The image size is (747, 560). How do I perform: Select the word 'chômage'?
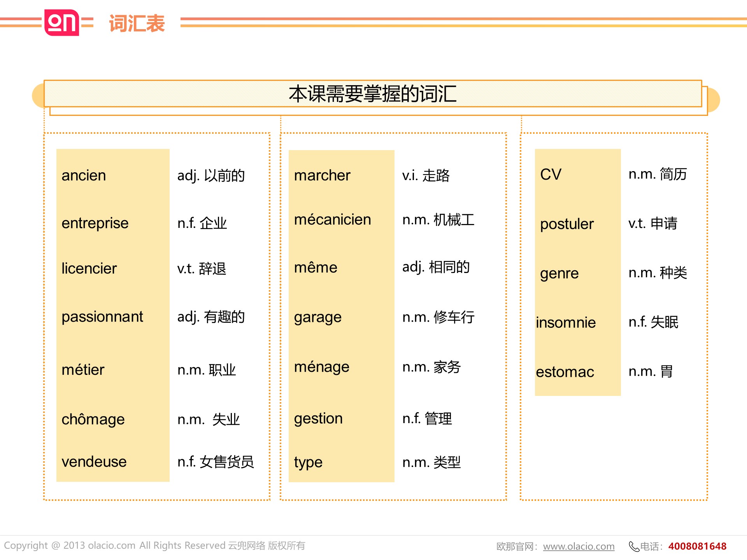(93, 419)
